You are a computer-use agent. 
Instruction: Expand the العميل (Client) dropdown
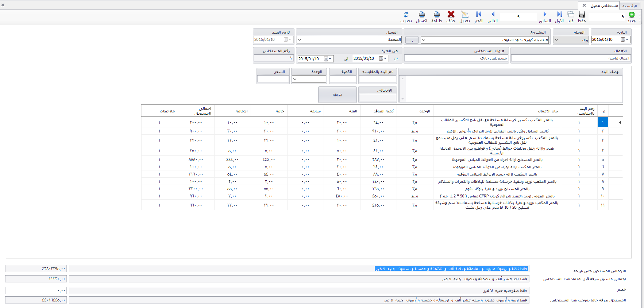(300, 40)
